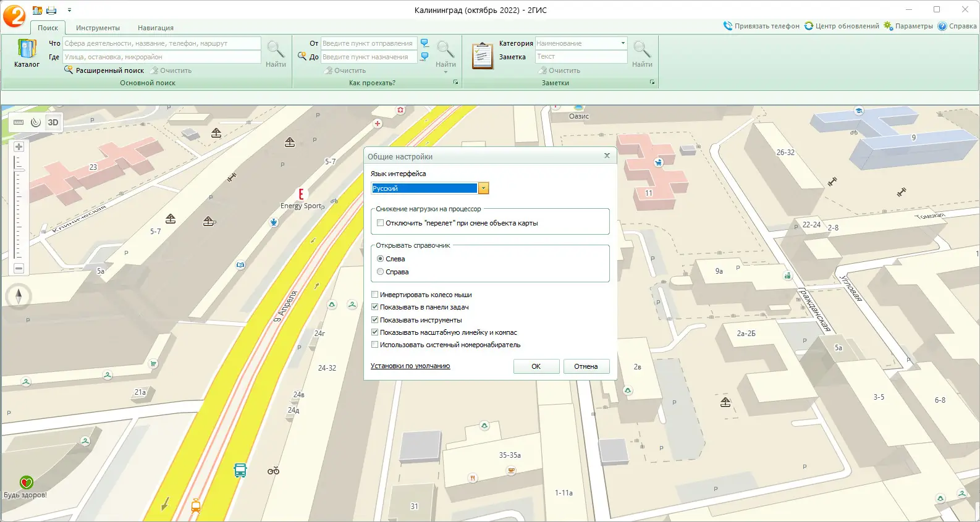
Task: Click OK in Общие настройки dialog
Action: [536, 366]
